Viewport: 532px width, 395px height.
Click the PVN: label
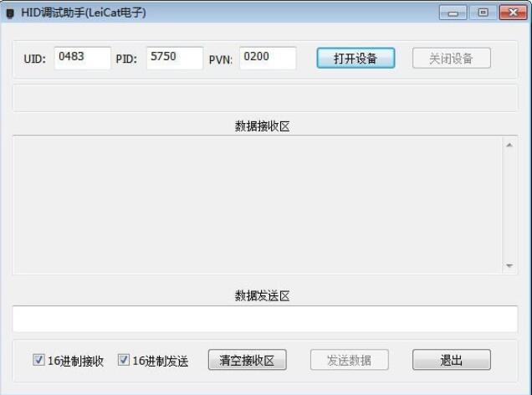tap(221, 59)
